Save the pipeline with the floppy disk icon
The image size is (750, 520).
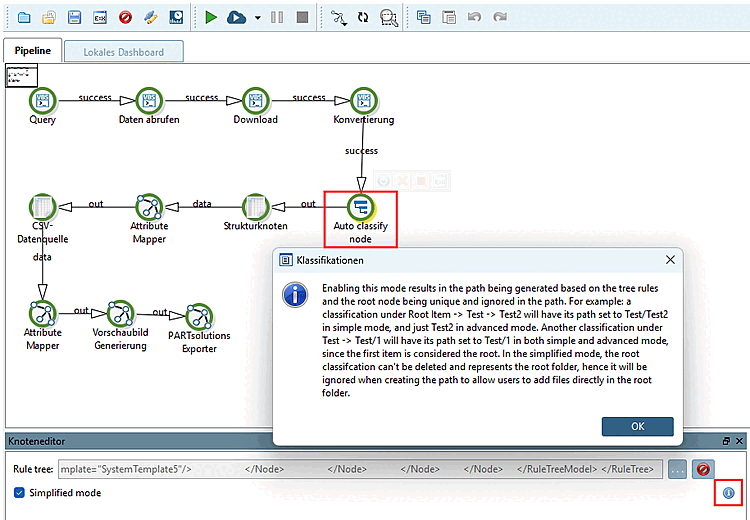[74, 18]
